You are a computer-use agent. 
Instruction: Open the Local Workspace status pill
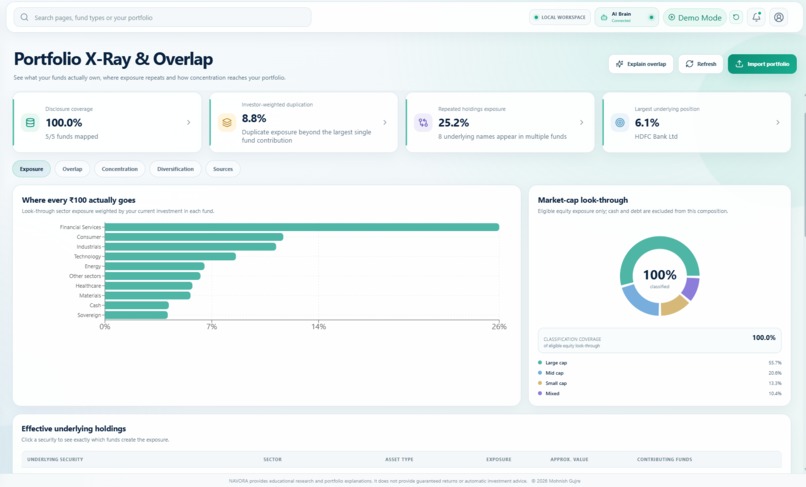[x=560, y=17]
